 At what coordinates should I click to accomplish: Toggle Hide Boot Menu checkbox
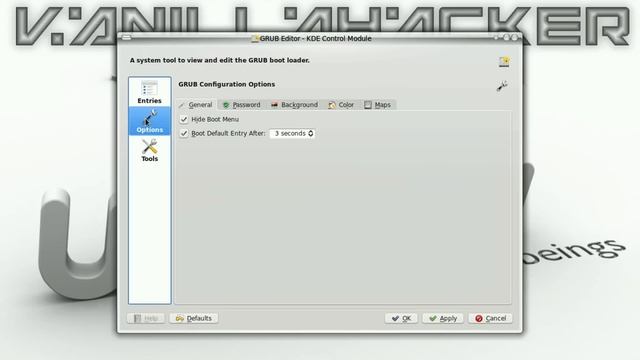[x=184, y=119]
